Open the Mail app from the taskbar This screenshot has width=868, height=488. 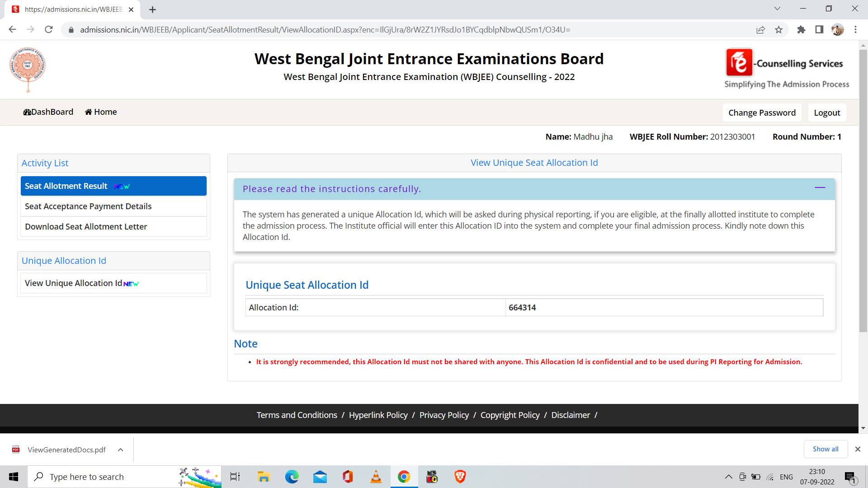tap(320, 477)
